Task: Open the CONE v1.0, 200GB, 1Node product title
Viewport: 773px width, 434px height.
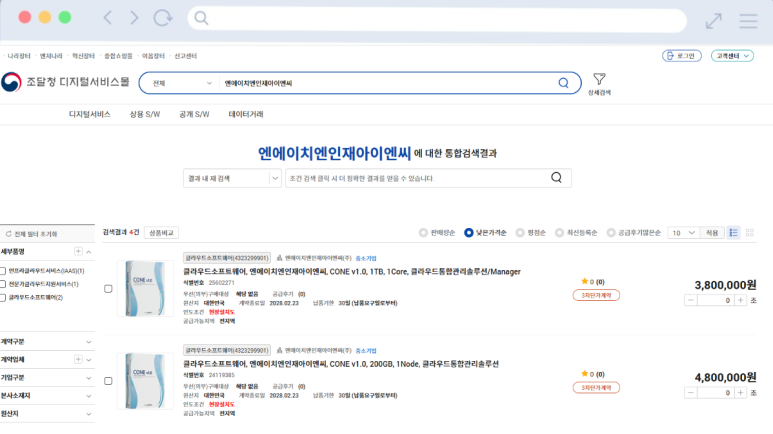Action: coord(341,363)
